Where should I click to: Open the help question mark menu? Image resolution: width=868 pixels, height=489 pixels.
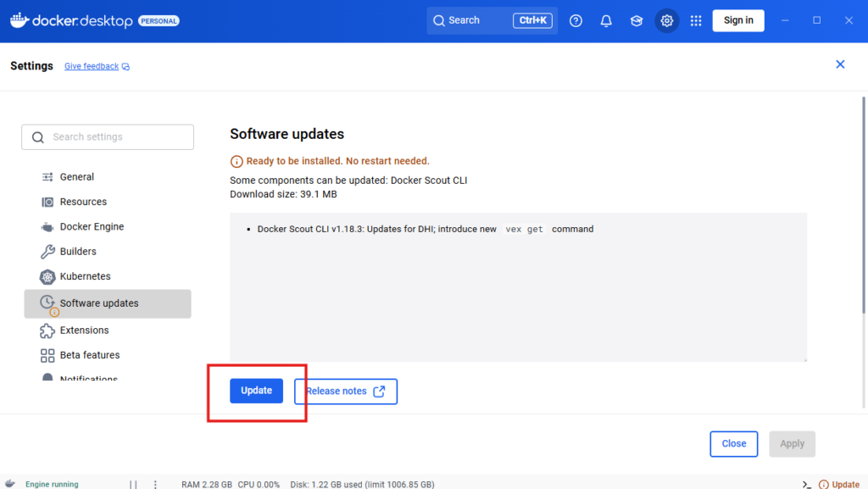576,20
